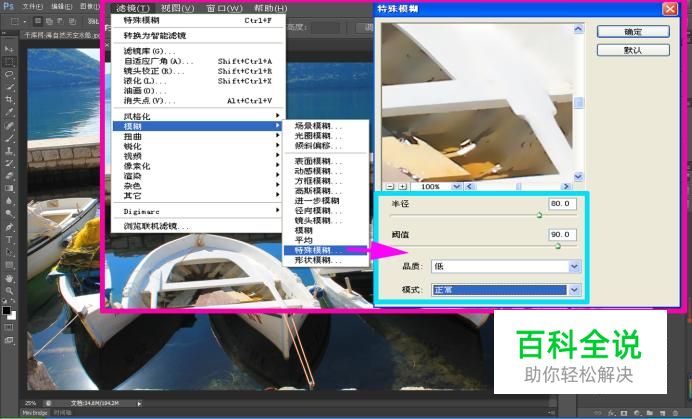Click the 半径 radius slider handle
This screenshot has width=692, height=419.
coord(539,215)
